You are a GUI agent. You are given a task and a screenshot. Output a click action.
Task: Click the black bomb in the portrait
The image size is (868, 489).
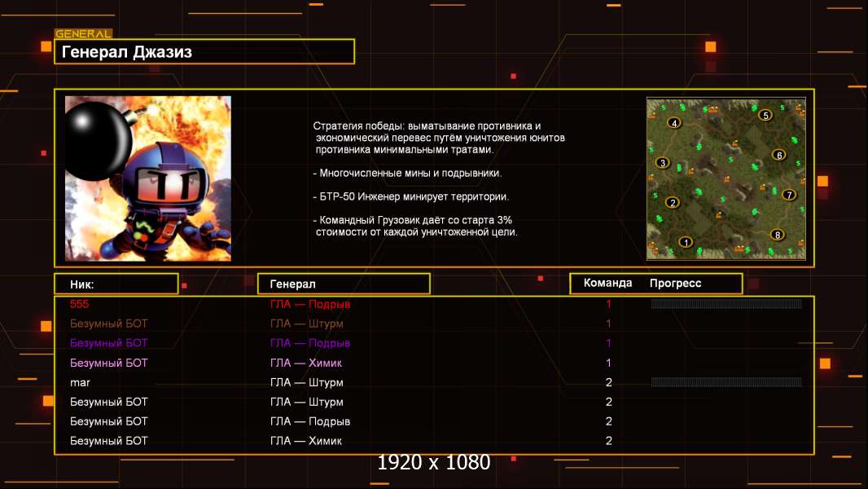pos(98,139)
